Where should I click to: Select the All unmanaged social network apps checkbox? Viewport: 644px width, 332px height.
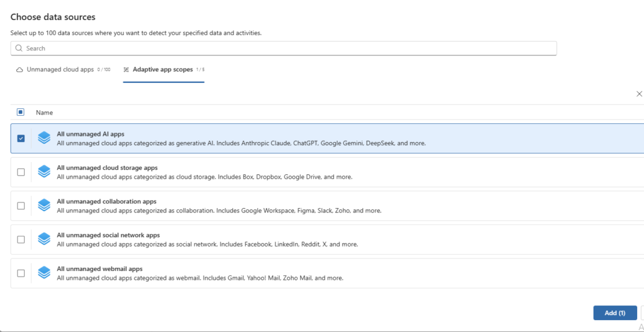coord(21,240)
